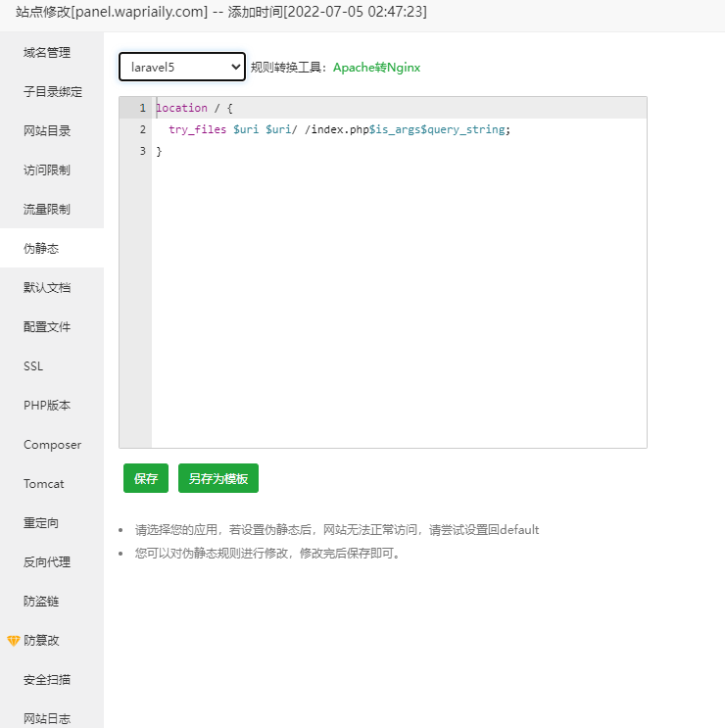Select the 访问限制 menu item
Image resolution: width=725 pixels, height=728 pixels.
coord(47,170)
